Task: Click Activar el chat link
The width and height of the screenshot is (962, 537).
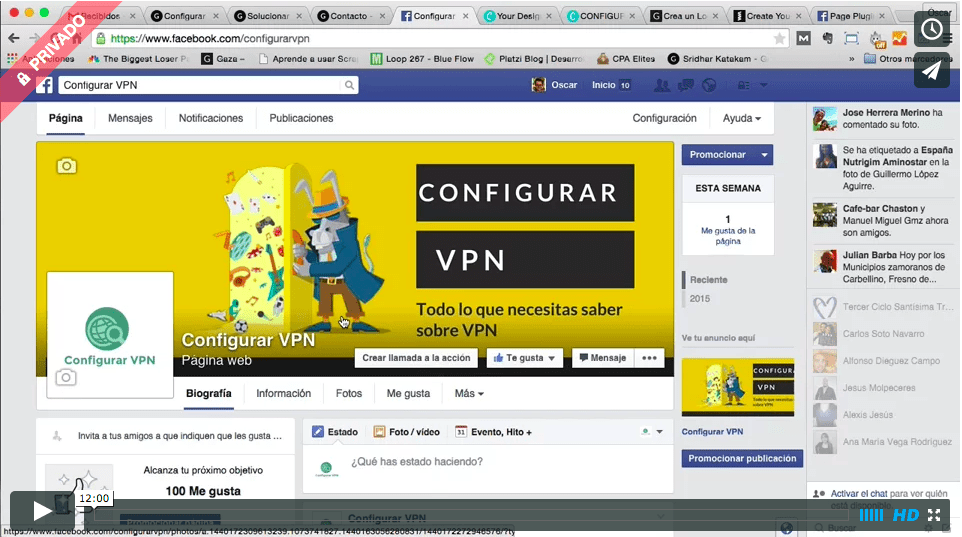Action: [859, 493]
